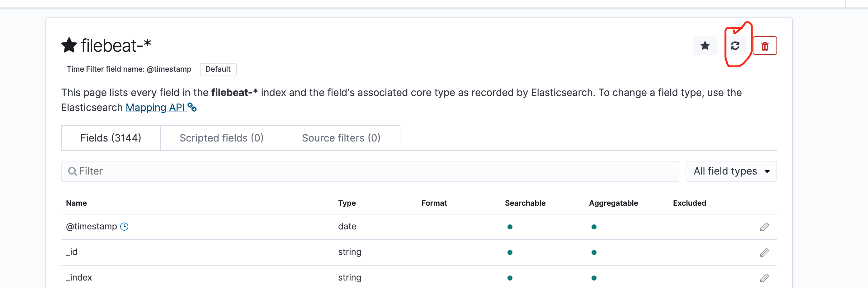The width and height of the screenshot is (868, 288).
Task: Click the filebeat-* page title
Action: coord(116,45)
